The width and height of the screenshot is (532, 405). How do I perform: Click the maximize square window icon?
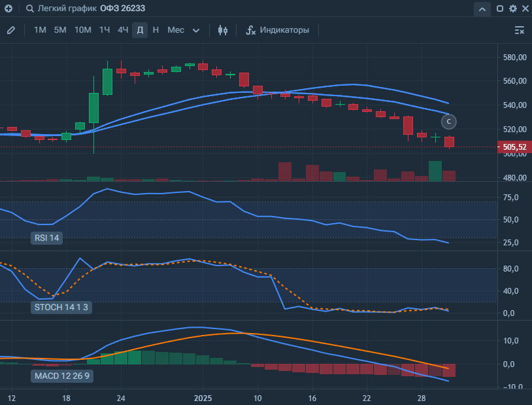click(x=500, y=9)
